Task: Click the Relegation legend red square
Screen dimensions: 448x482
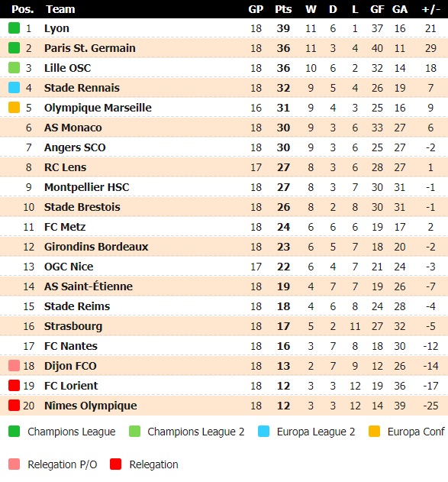Action: (x=116, y=464)
